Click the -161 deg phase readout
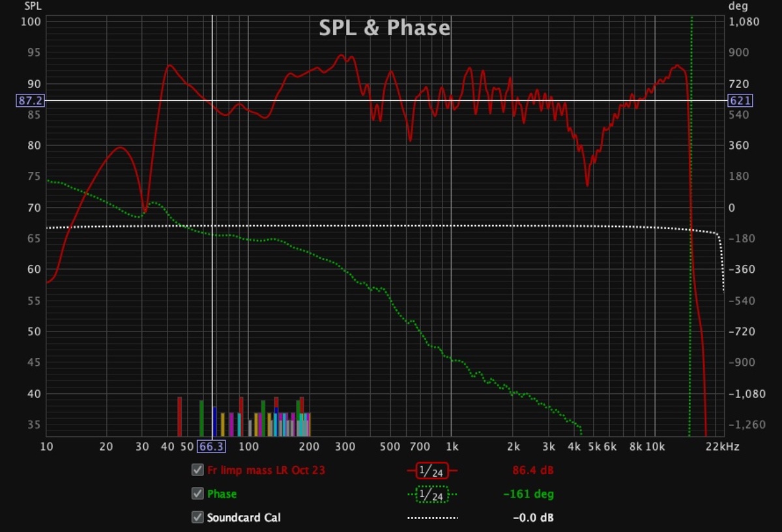Viewport: 782px width, 532px height. [528, 494]
